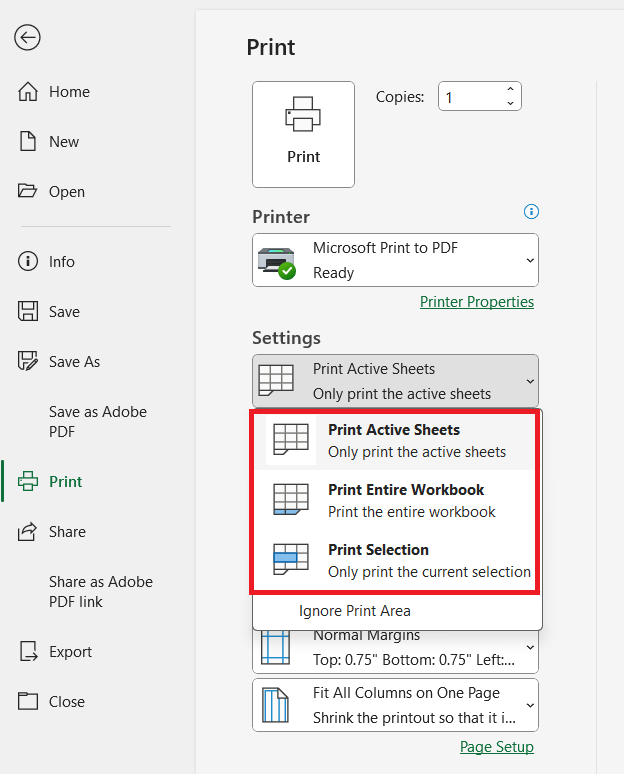This screenshot has height=774, width=624.
Task: Choose Print Entire Workbook option
Action: pyautogui.click(x=395, y=500)
